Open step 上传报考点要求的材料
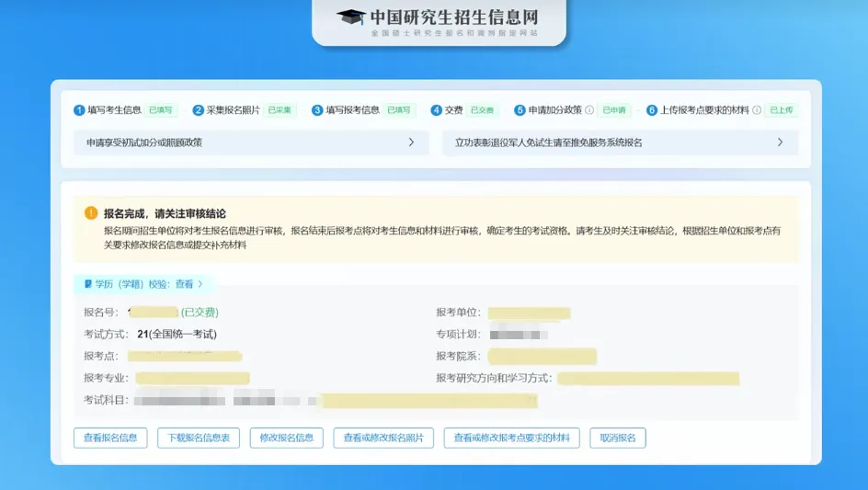The height and width of the screenshot is (490, 868). [x=704, y=110]
